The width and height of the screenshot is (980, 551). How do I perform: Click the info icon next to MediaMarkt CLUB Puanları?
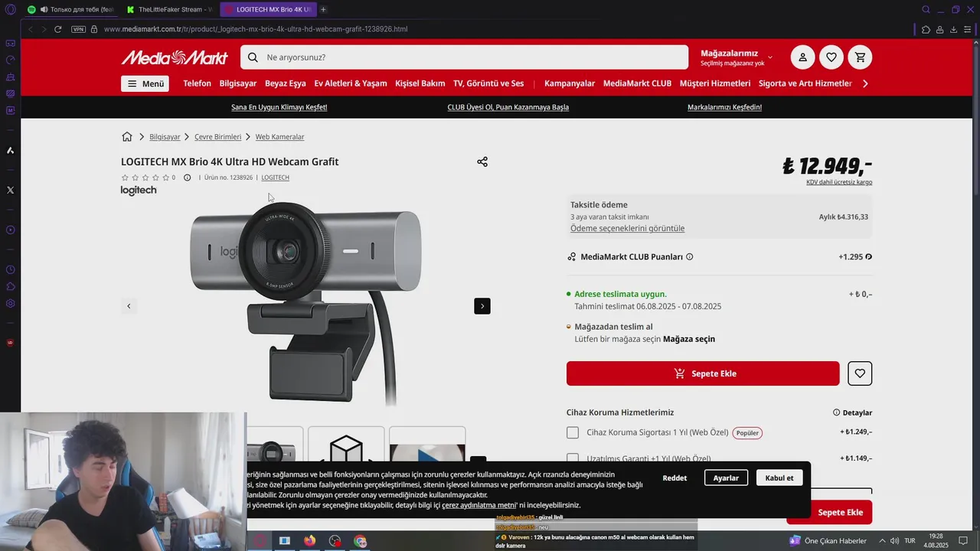pos(689,257)
